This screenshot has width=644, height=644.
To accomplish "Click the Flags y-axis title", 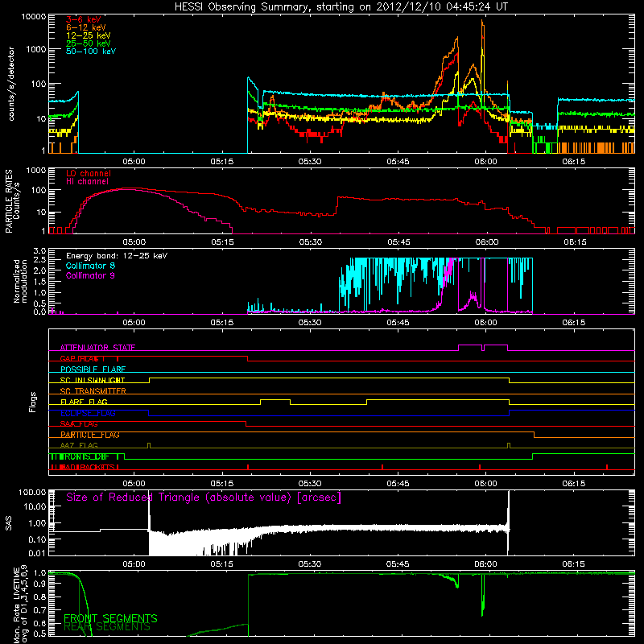I will tap(32, 402).
